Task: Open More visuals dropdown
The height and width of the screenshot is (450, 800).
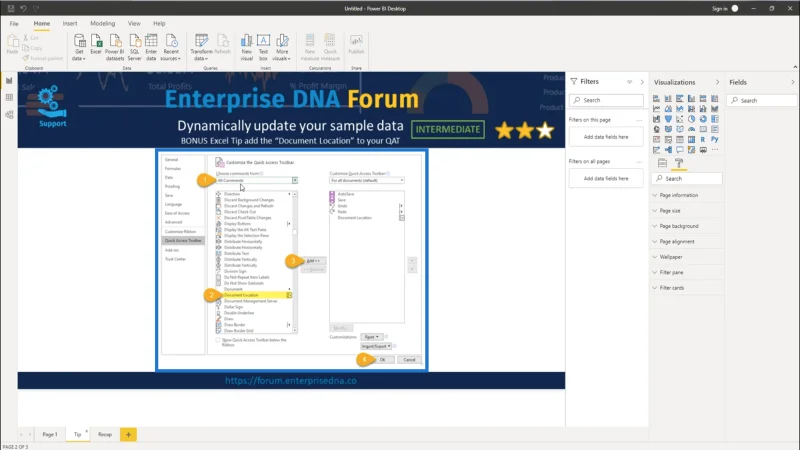Action: click(x=282, y=47)
